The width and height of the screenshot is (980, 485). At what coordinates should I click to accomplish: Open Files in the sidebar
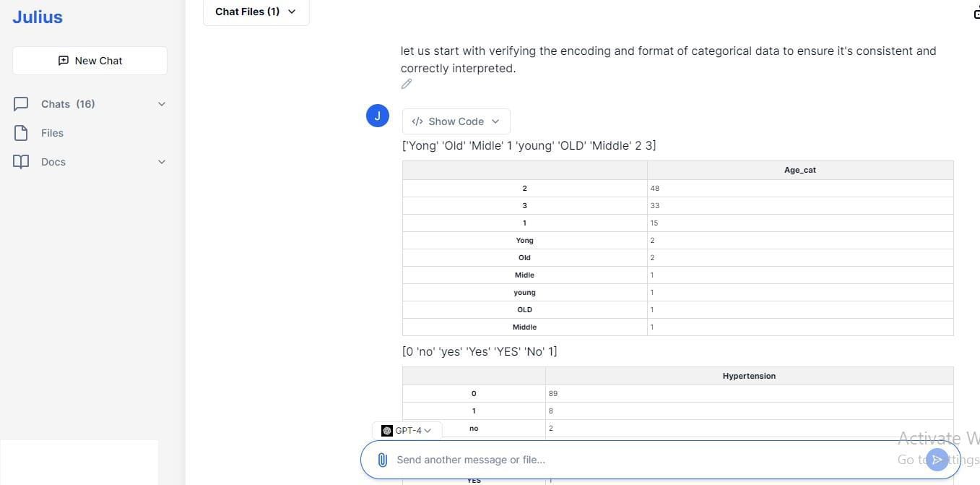[52, 133]
